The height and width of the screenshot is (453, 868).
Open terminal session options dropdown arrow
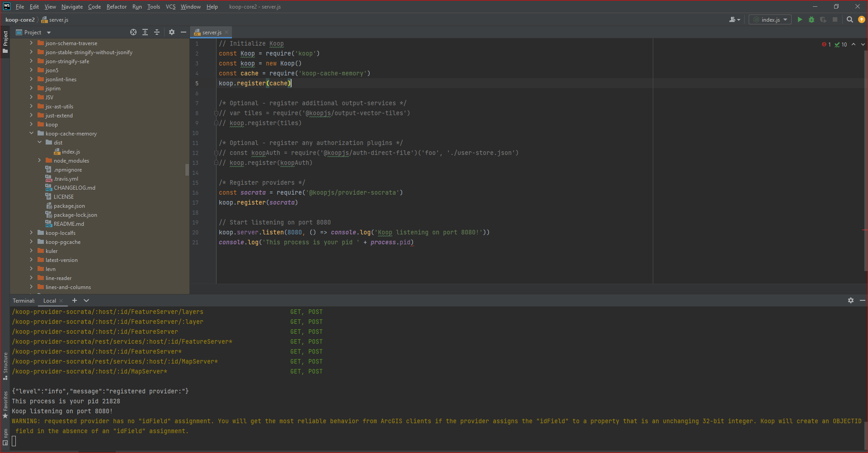[x=86, y=300]
